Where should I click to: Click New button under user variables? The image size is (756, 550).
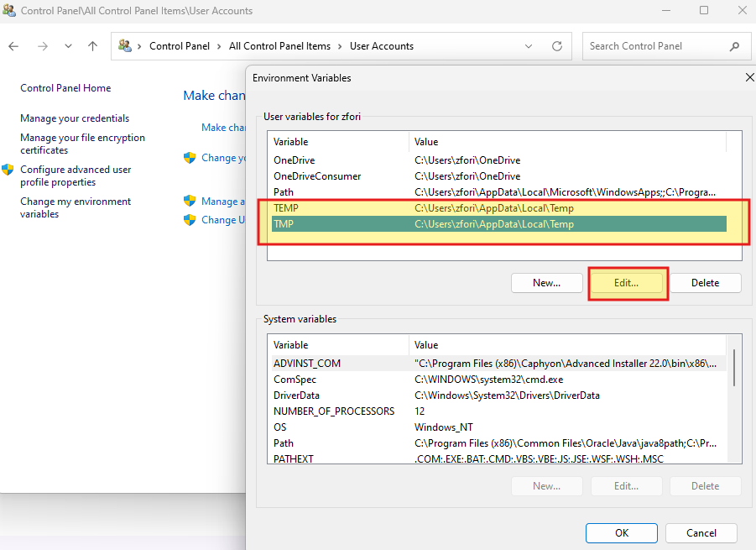click(x=546, y=283)
